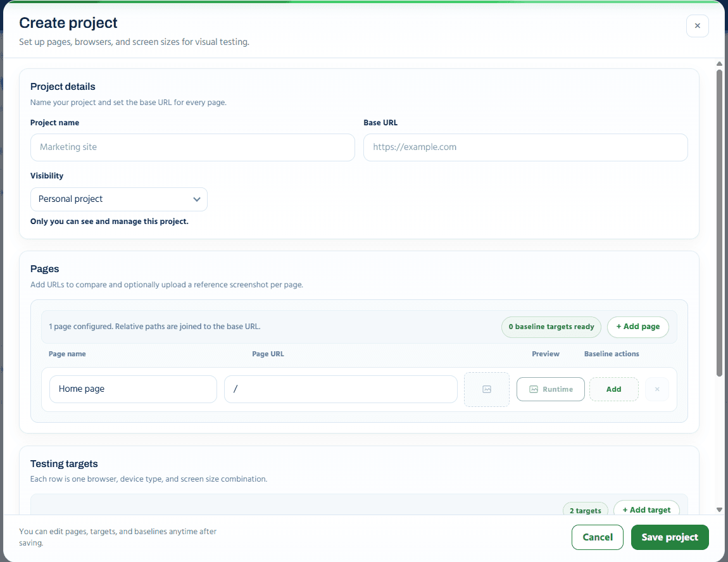
Task: Close the Create project dialog
Action: (697, 25)
